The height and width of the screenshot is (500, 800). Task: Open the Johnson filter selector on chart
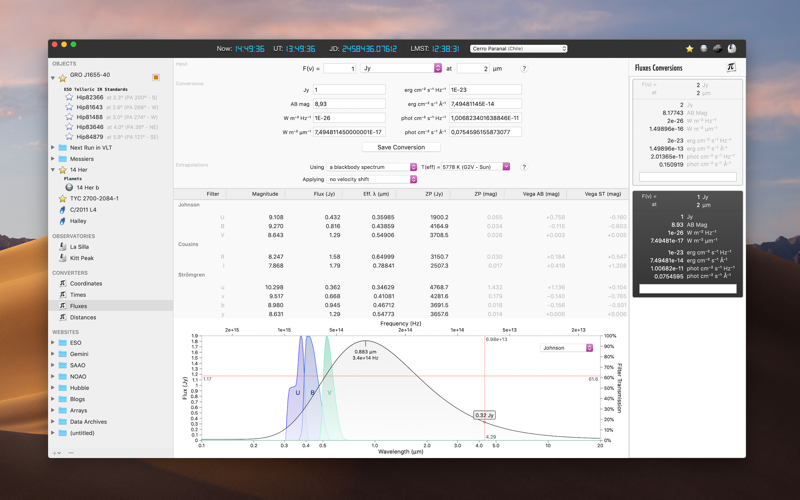click(x=566, y=347)
